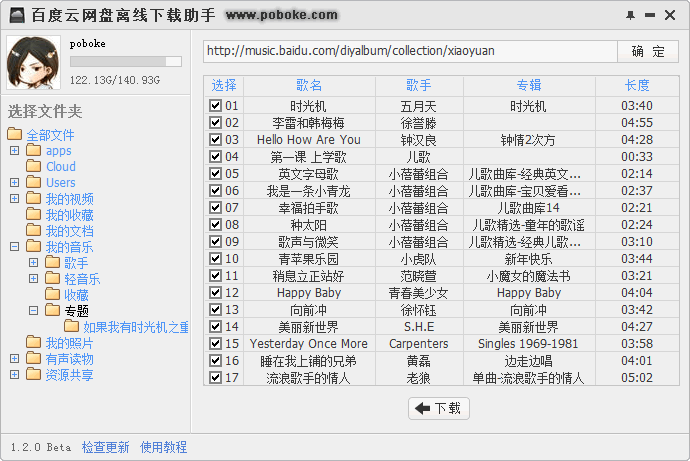This screenshot has height=461, width=690.
Task: Sort by 歌名 column header
Action: [x=309, y=85]
